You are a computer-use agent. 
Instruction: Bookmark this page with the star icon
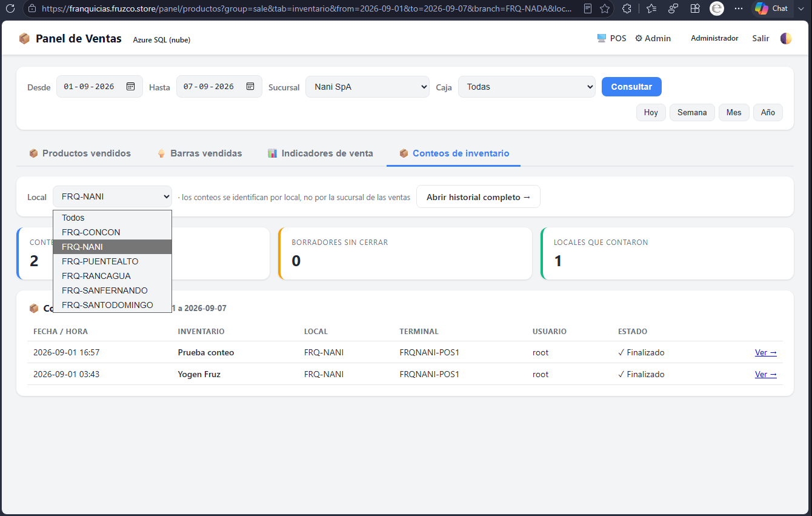(x=605, y=8)
